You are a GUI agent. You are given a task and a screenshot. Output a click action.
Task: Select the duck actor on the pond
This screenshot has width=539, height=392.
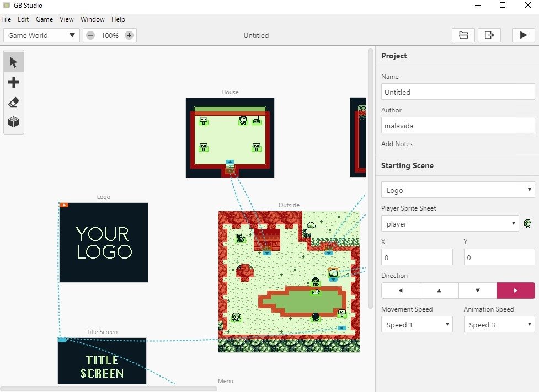pos(316,292)
